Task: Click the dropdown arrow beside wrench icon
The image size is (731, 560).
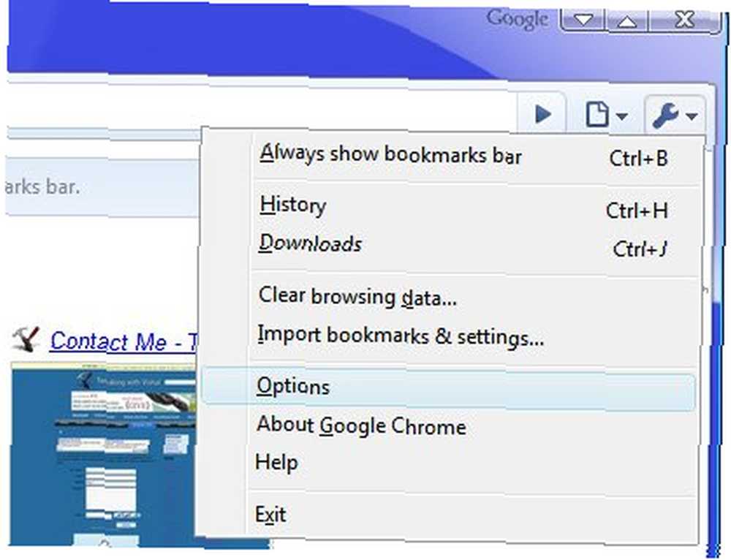Action: 692,116
